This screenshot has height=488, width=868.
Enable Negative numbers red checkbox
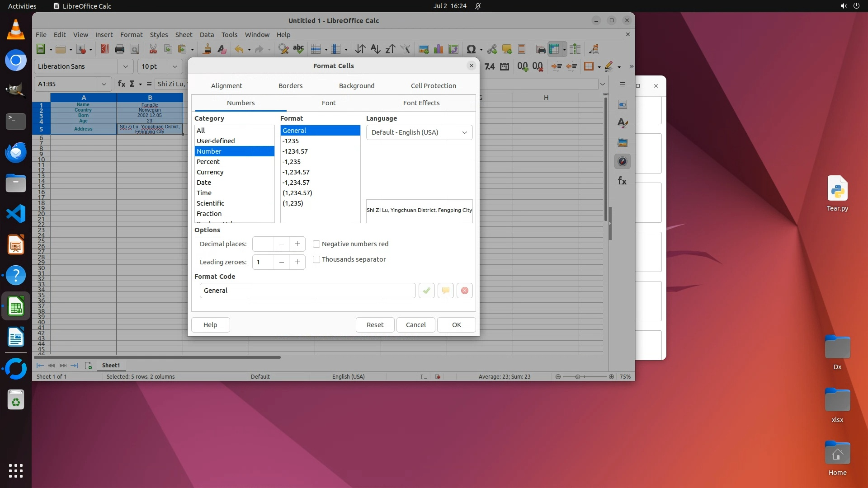(316, 244)
